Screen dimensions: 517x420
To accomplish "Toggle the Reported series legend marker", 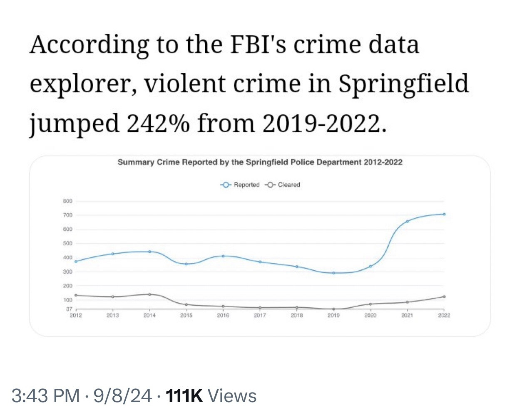I will click(x=226, y=185).
